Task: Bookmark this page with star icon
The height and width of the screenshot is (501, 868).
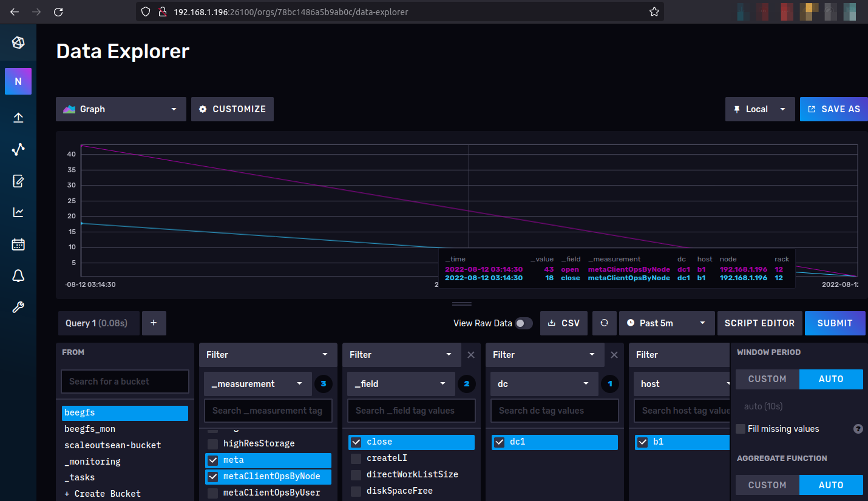Action: point(654,12)
